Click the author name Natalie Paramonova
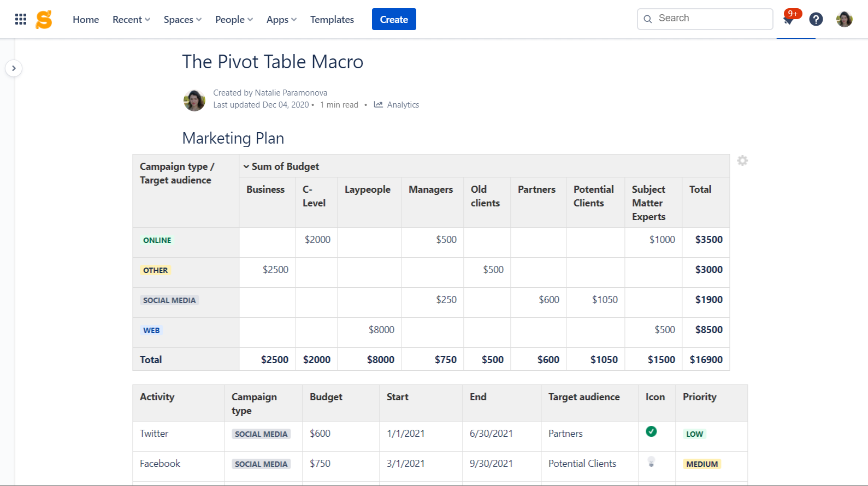The width and height of the screenshot is (868, 486). (291, 93)
